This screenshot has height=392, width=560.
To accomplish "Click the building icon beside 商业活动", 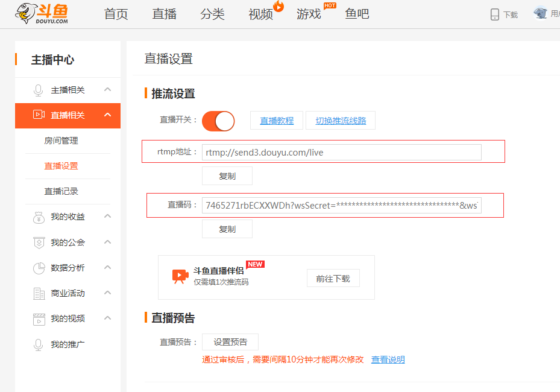I will click(39, 294).
